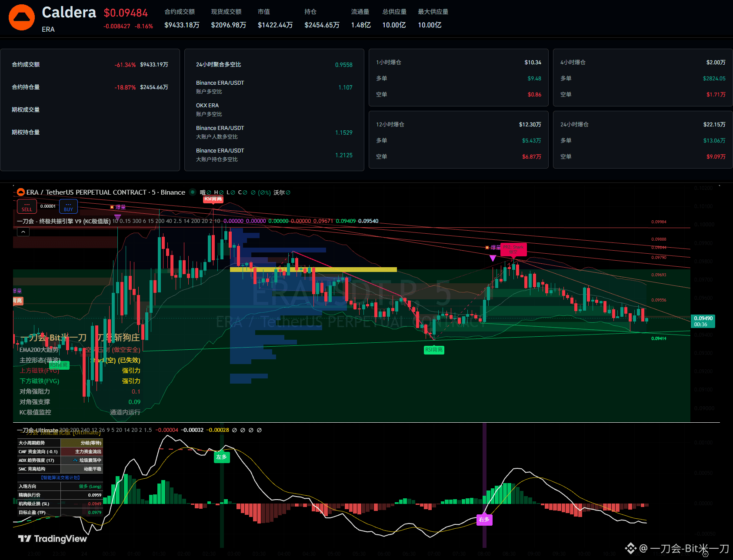
Task: Click the OKX ERA 账户多空比 row
Action: 274,109
